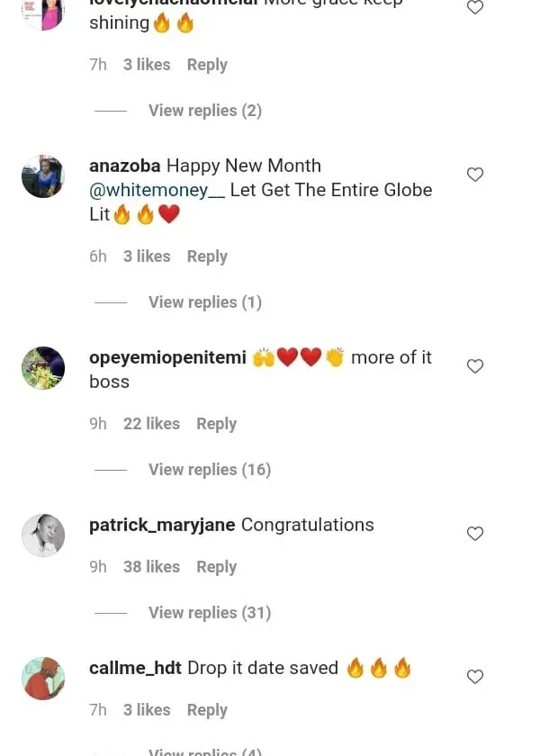Show the 16 replies to opeyemiopenitemi
This screenshot has width=540, height=756.
pos(209,470)
